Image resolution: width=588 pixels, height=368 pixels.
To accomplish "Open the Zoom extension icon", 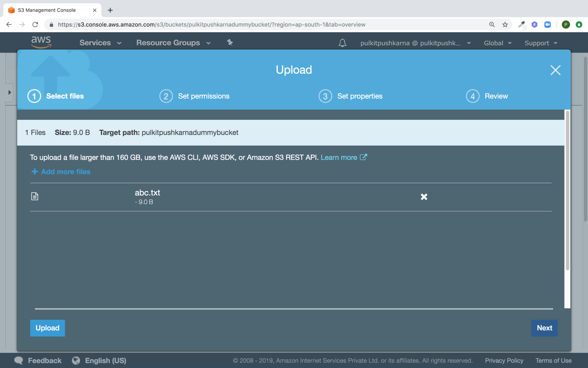I will [x=547, y=25].
